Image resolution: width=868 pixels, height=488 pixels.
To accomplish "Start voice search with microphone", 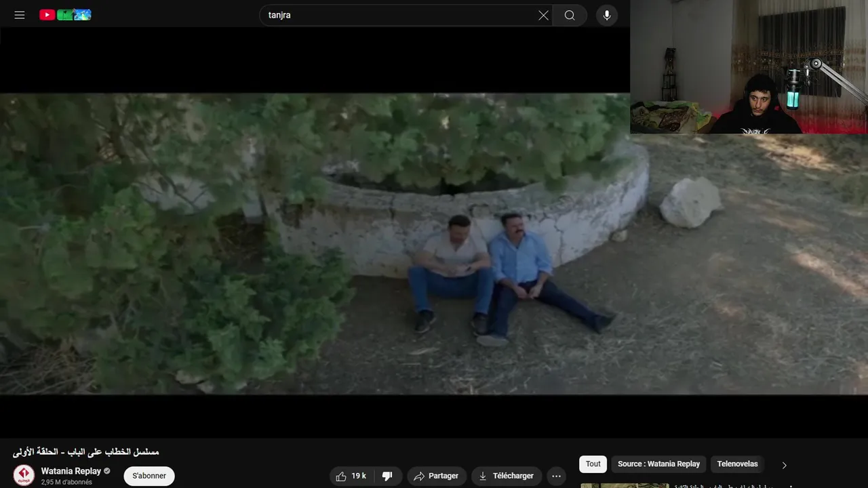I will 607,15.
